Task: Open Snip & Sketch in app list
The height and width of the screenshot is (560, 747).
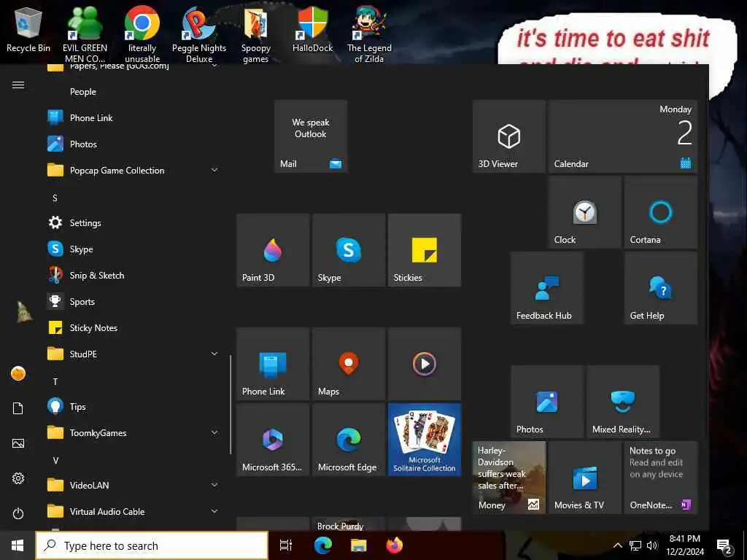Action: [133, 275]
